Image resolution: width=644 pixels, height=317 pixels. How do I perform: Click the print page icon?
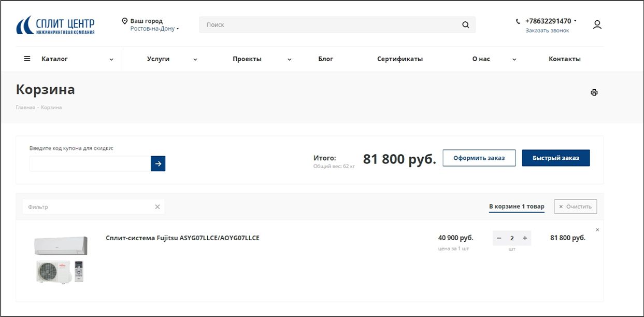coord(594,92)
